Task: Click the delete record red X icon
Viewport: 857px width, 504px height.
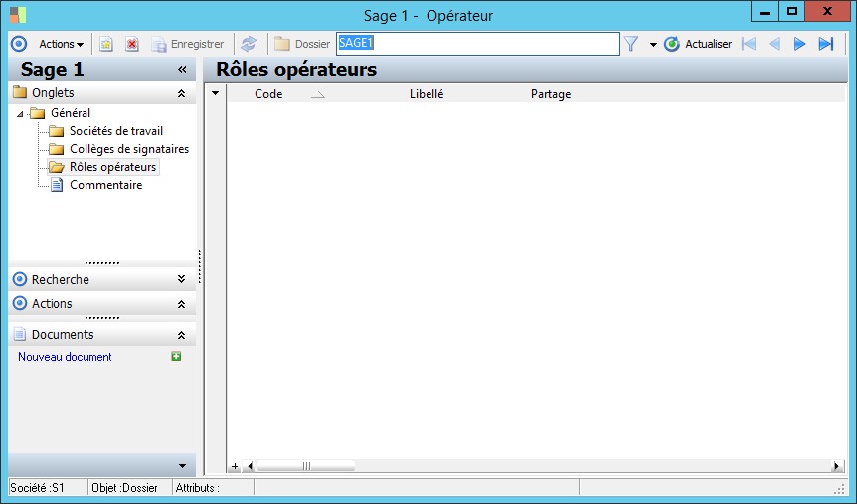Action: click(x=132, y=44)
